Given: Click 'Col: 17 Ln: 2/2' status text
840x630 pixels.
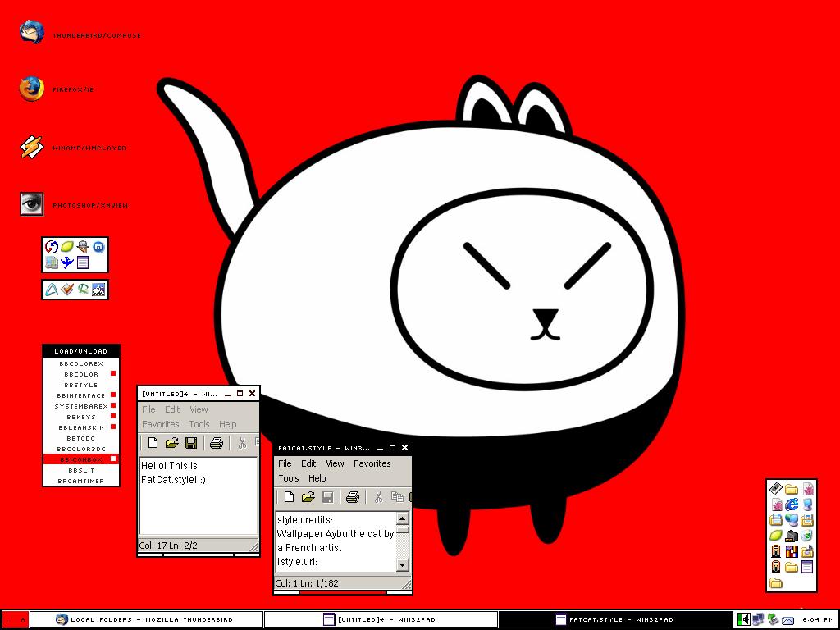Looking at the screenshot, I should coord(168,546).
